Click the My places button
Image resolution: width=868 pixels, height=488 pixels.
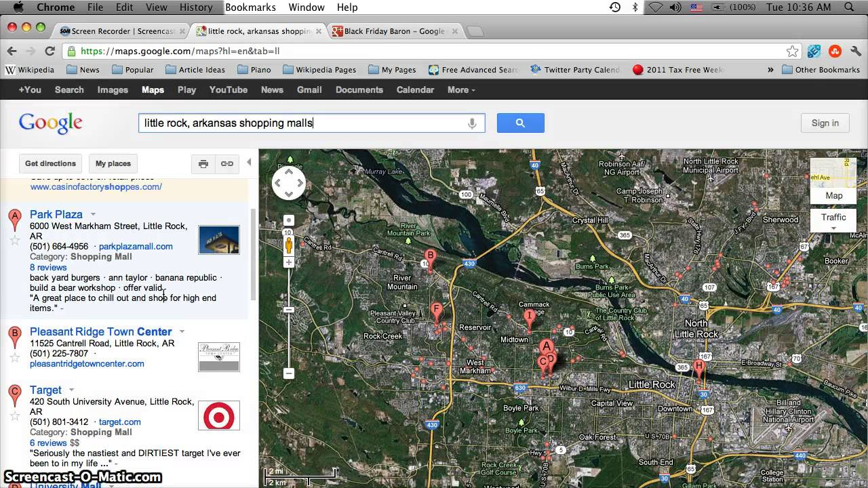pos(113,163)
